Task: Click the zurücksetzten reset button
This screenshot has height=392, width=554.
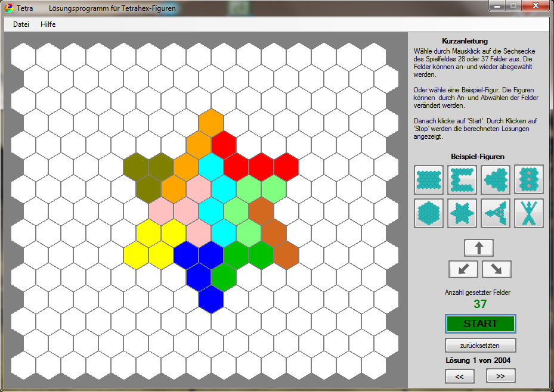Action: [480, 346]
